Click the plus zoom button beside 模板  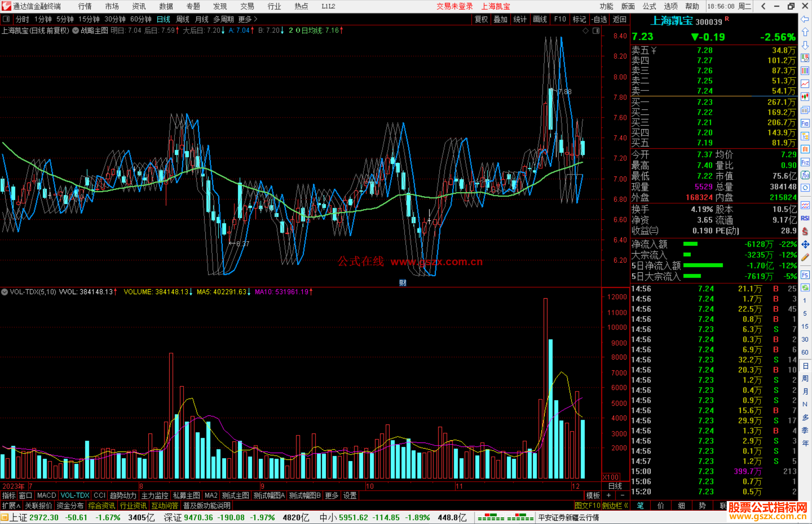(x=609, y=495)
